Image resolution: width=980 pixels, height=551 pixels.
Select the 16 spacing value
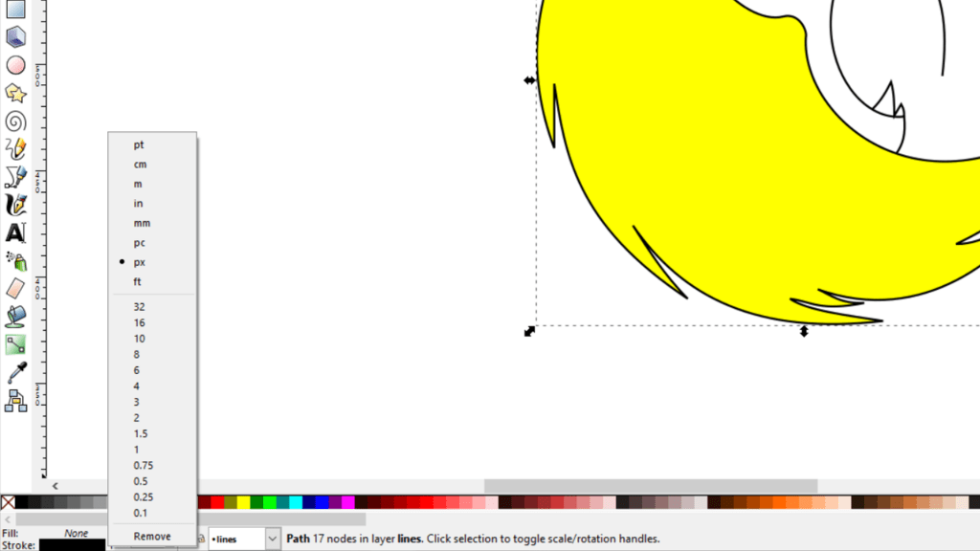[x=139, y=322]
